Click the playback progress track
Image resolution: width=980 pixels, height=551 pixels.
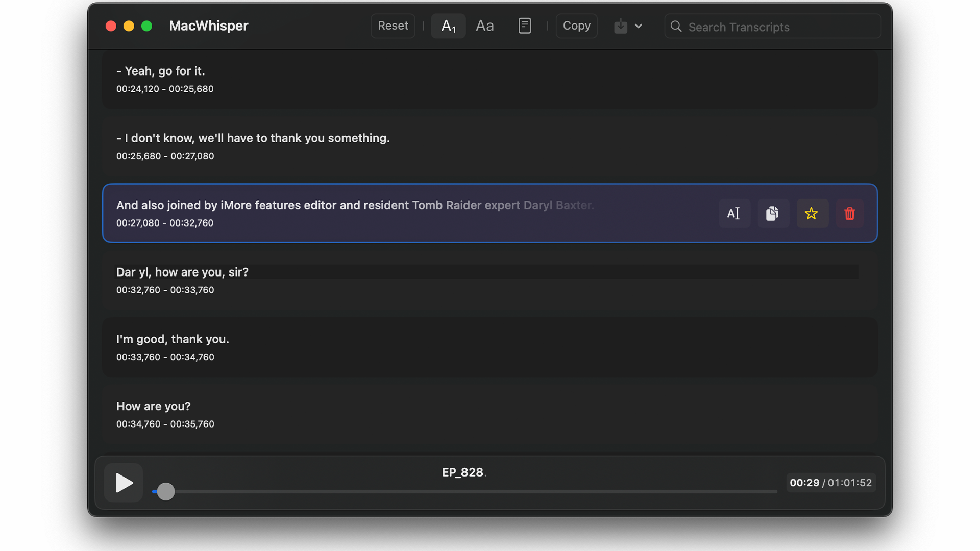(x=464, y=491)
